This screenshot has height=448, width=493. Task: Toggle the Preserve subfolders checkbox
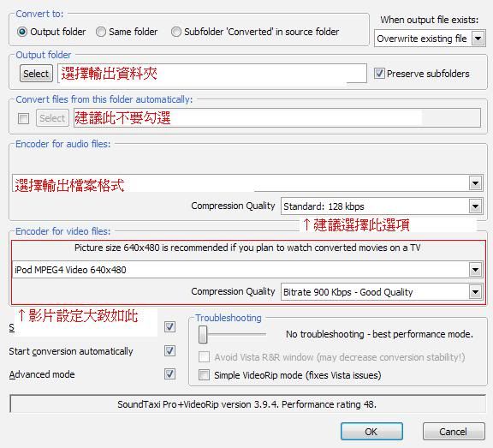pyautogui.click(x=379, y=74)
